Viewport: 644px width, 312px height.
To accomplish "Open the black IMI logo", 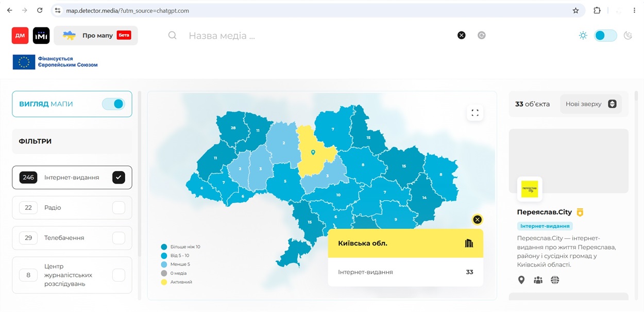I will [41, 36].
